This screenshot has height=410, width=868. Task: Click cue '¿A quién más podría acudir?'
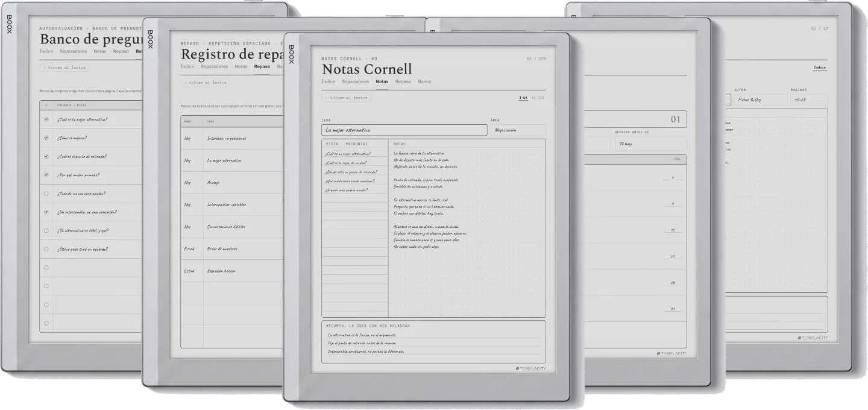coord(347,190)
